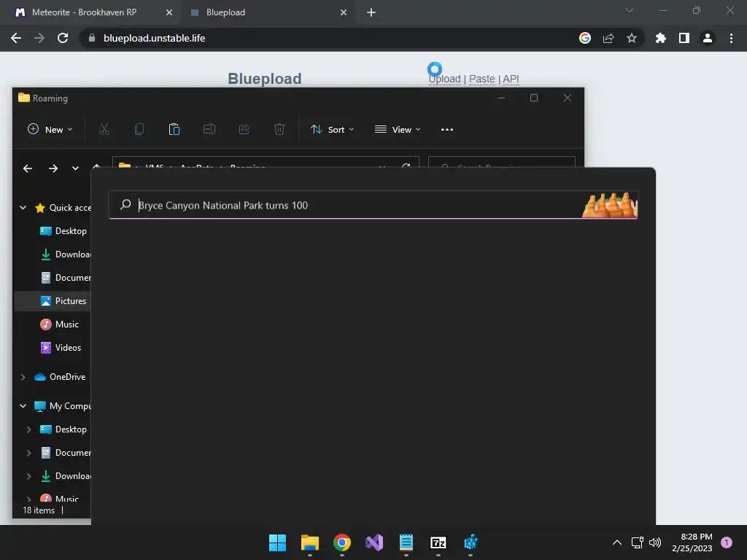Click the API link on Blueupload
This screenshot has width=747, height=560.
511,79
